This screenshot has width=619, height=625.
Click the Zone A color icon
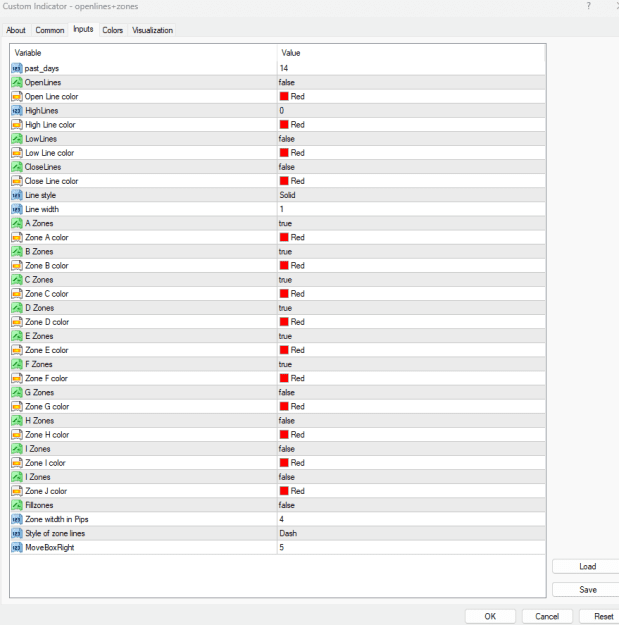[17, 237]
